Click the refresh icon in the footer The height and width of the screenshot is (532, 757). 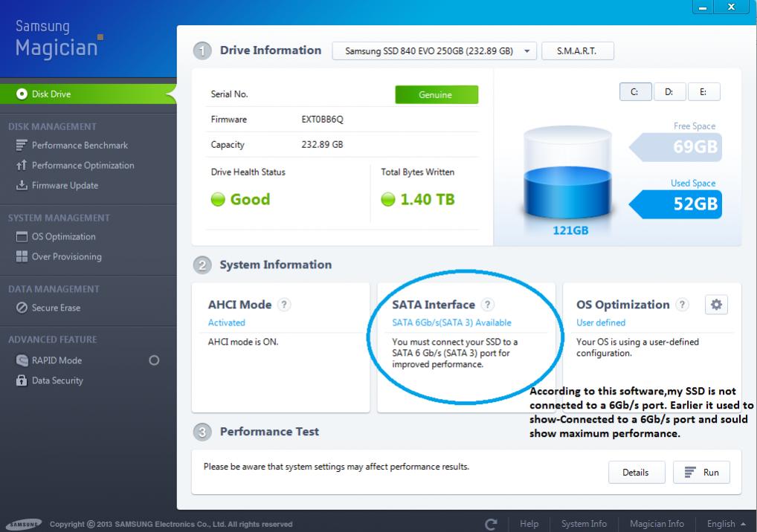(x=491, y=524)
